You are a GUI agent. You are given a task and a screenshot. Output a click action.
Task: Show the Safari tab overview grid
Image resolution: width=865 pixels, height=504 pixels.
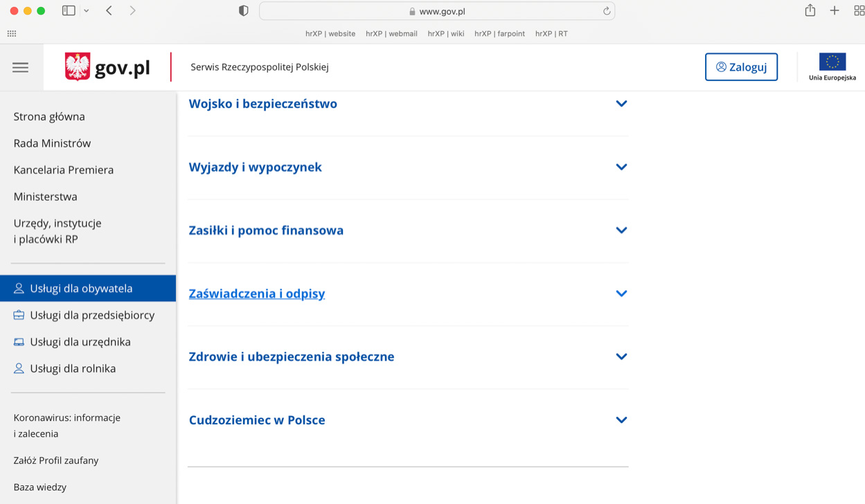click(859, 10)
